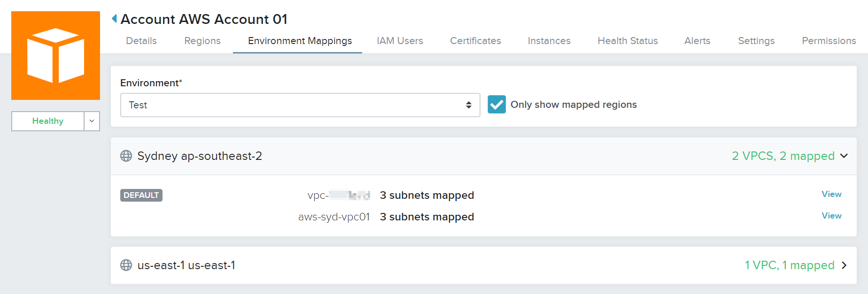
Task: Go back using the arrow beside Account title
Action: coord(114,19)
